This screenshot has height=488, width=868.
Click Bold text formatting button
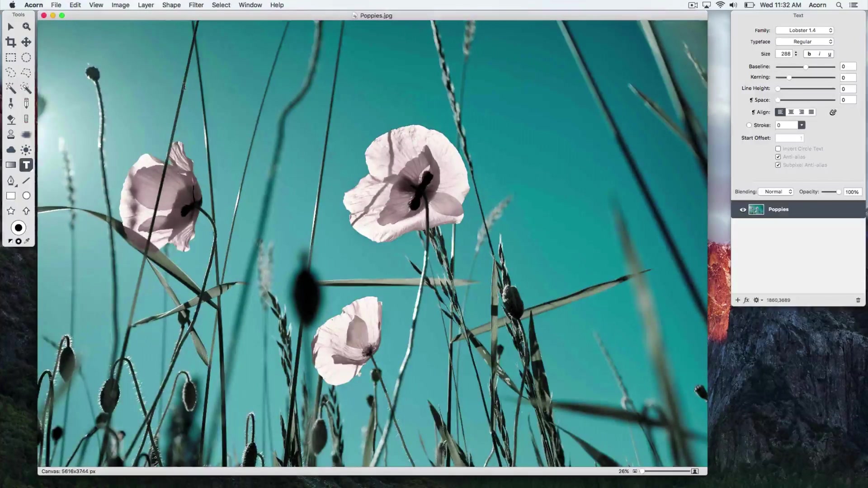click(x=809, y=54)
